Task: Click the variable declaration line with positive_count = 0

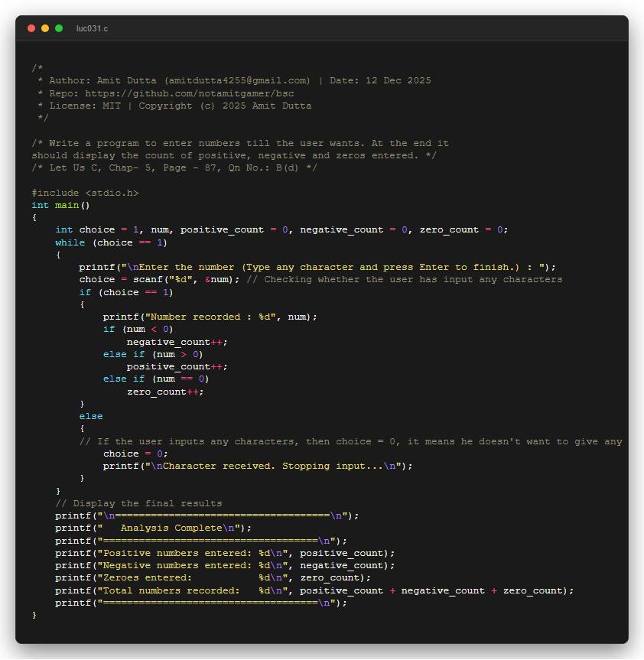Action: pyautogui.click(x=281, y=230)
